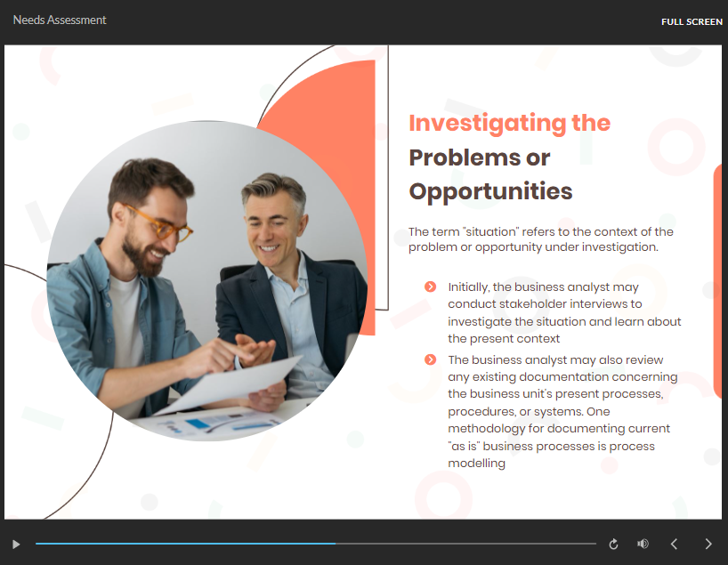Click the paragraph defining the term 'situation'
The image size is (728, 565).
pos(540,239)
